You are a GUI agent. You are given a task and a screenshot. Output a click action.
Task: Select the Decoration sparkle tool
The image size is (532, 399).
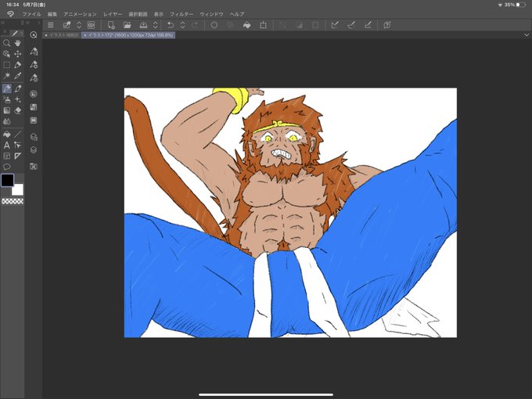[18, 99]
